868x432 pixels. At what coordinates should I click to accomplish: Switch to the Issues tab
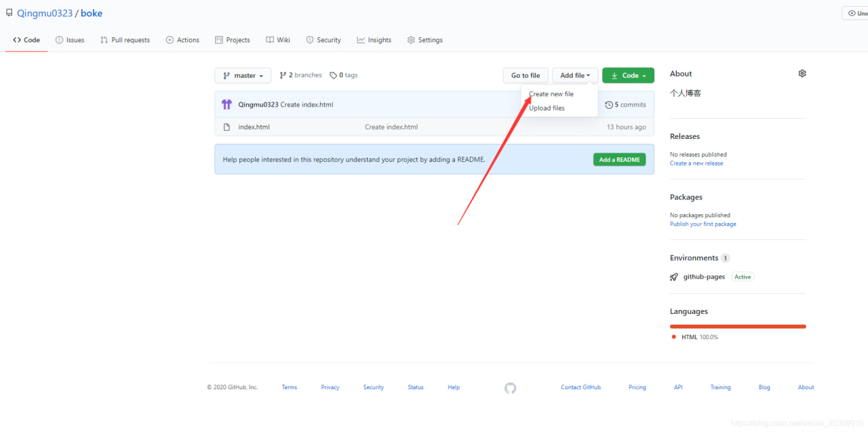70,40
